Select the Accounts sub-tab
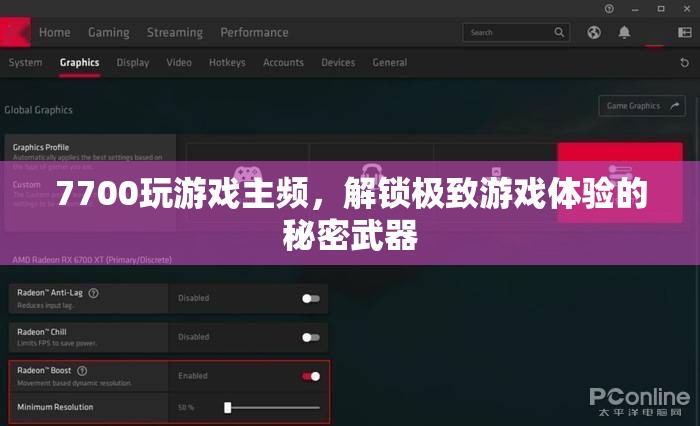Image resolution: width=700 pixels, height=426 pixels. (x=283, y=63)
